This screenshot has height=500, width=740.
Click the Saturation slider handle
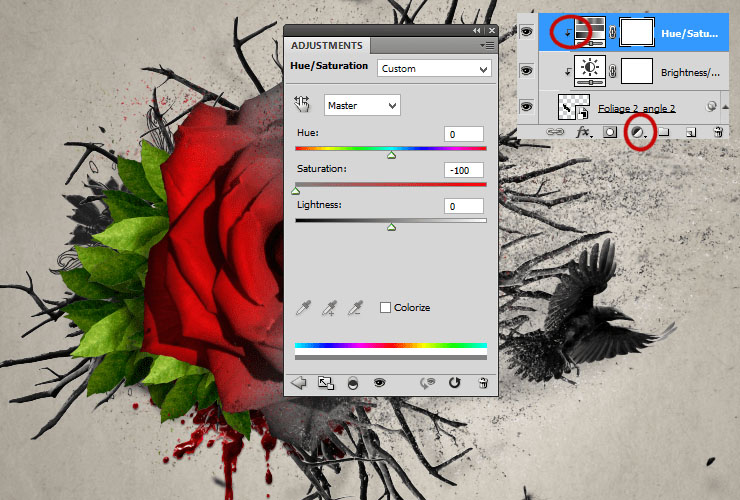(295, 191)
